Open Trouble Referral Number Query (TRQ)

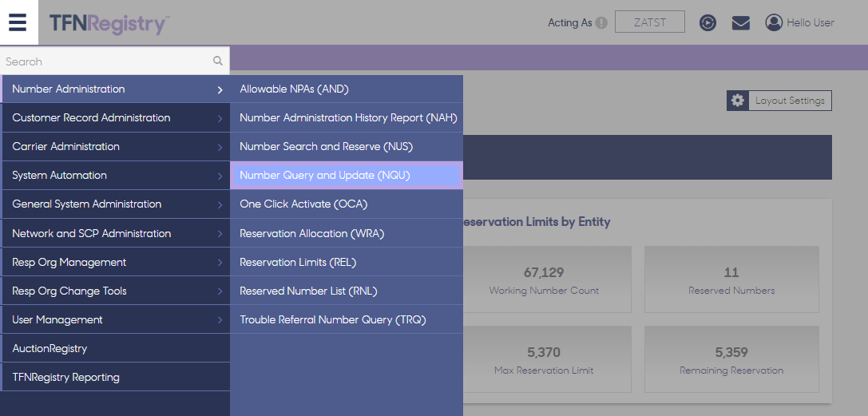point(347,319)
